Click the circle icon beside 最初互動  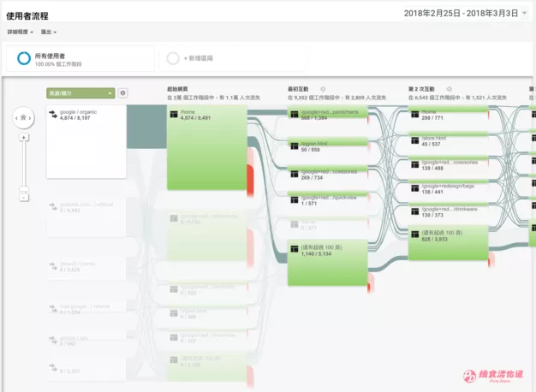(x=323, y=89)
